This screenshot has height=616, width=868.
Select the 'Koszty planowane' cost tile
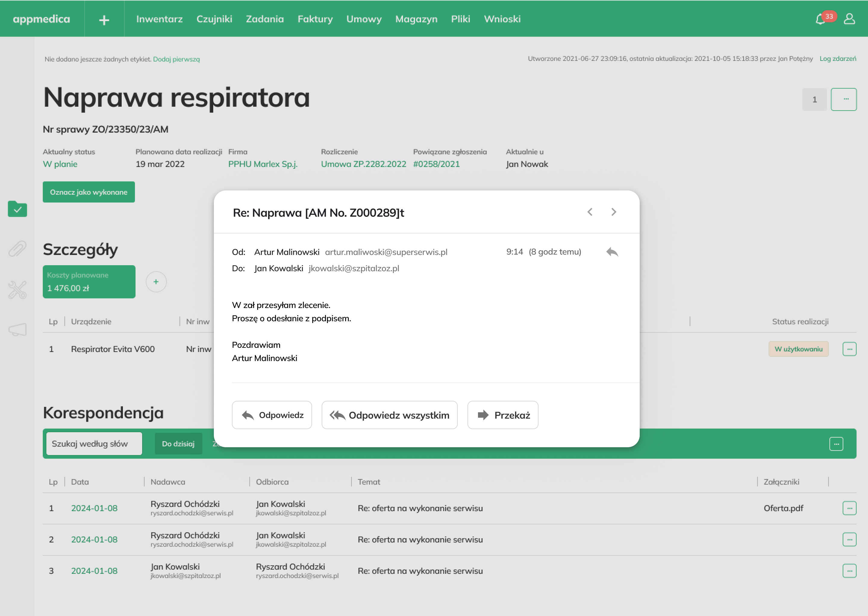tap(89, 281)
